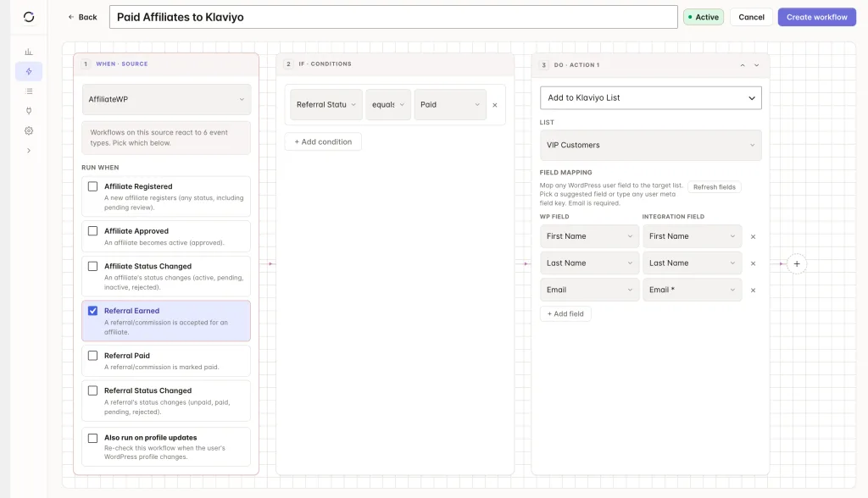Click the Referral Paid description text

pyautogui.click(x=162, y=367)
